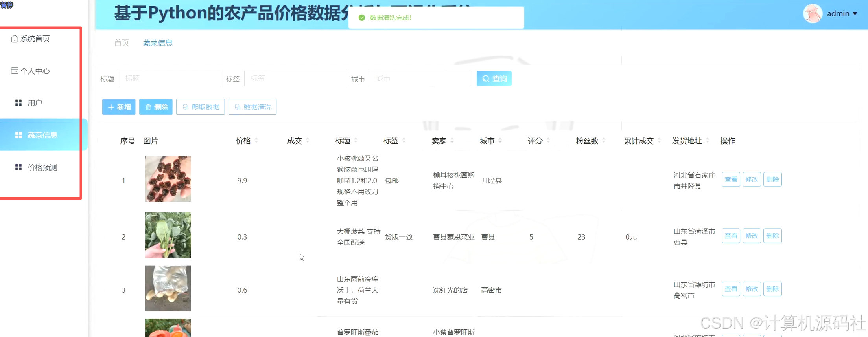Click the 包邮 tag cell
The image size is (868, 337).
[392, 181]
